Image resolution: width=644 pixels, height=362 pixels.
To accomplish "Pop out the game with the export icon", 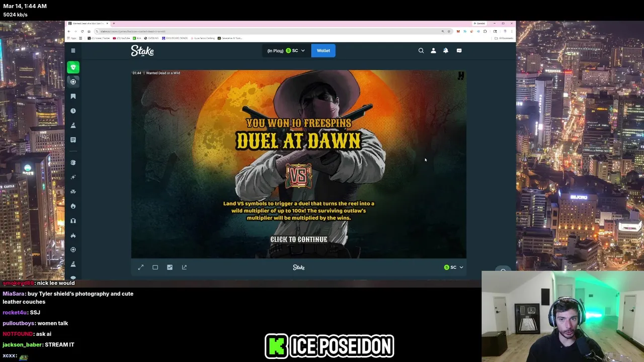I will tap(184, 267).
